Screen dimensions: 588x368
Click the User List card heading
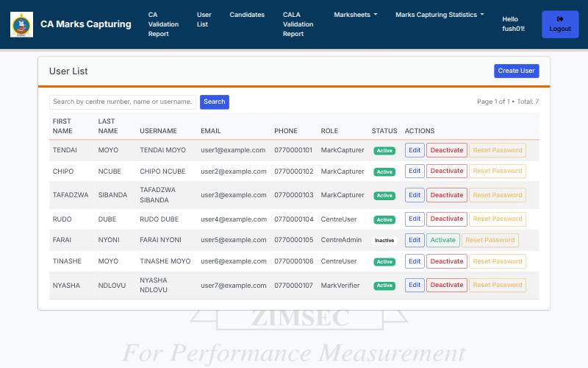pos(68,71)
